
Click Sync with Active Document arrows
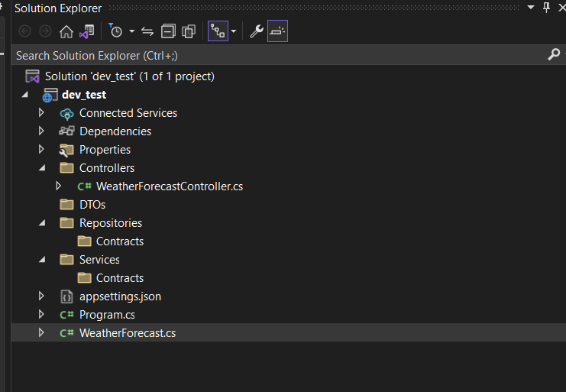pos(147,32)
